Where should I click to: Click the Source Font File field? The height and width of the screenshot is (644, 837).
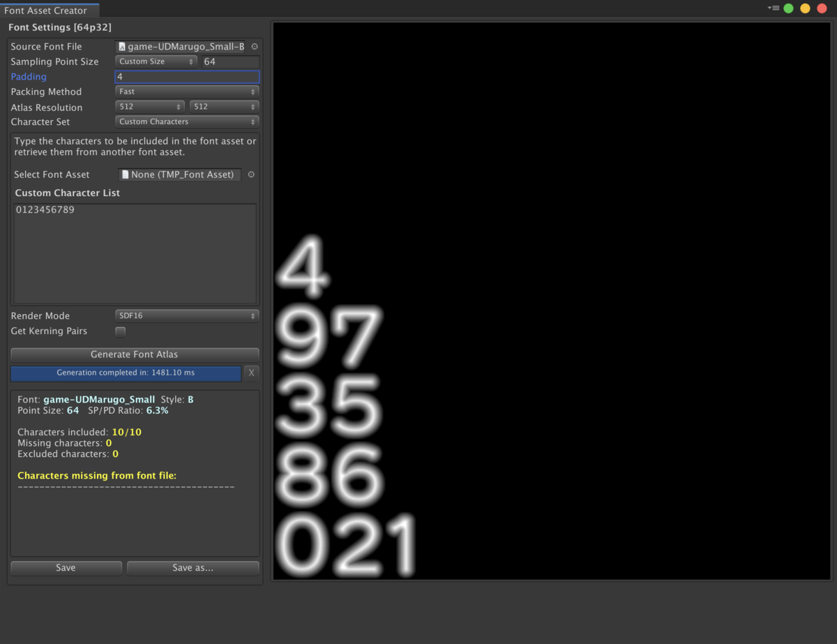pos(181,47)
